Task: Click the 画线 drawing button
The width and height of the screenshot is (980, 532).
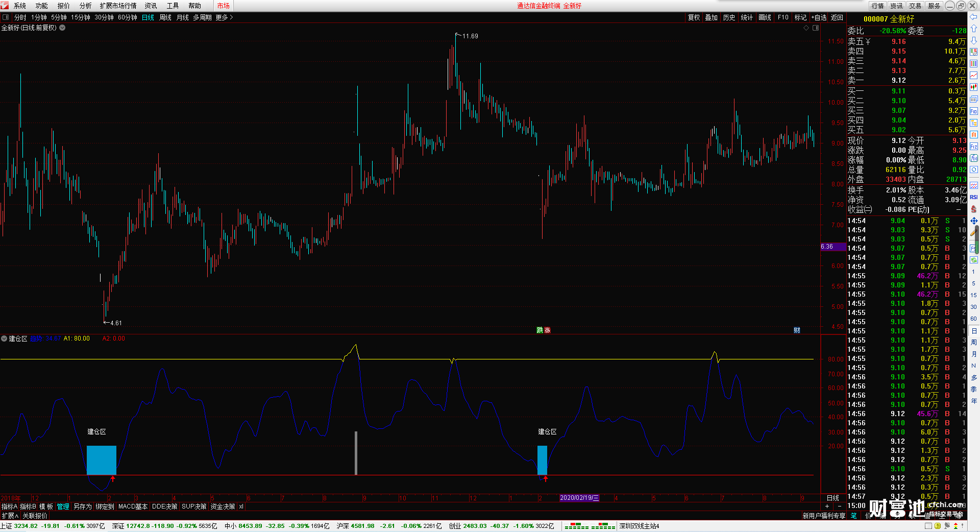Action: coord(765,17)
